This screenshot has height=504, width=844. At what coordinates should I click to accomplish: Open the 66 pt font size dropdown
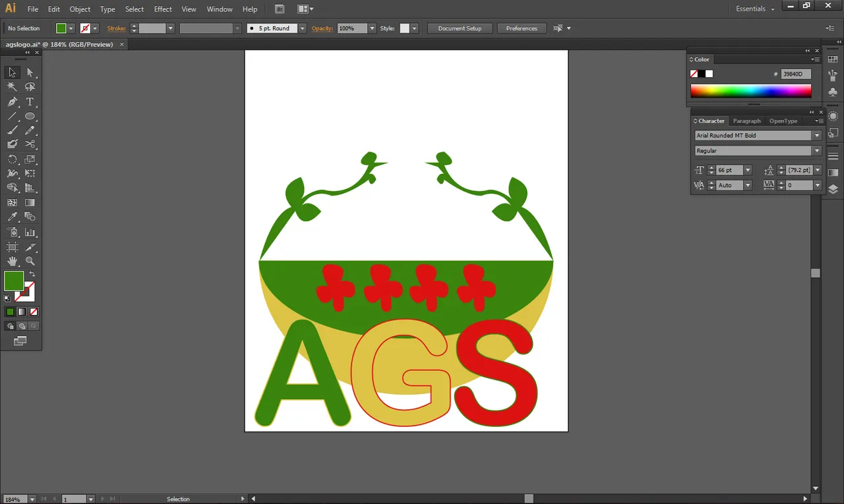[748, 170]
